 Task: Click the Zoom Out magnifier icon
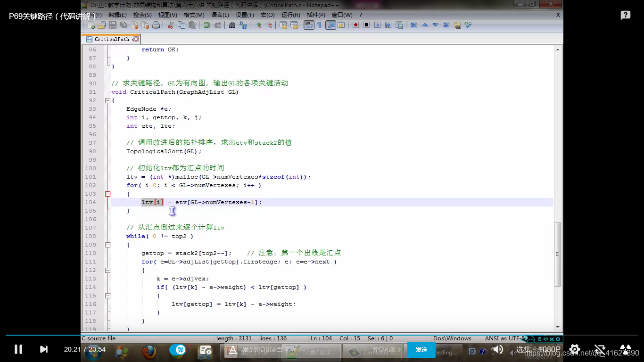pos(268,25)
